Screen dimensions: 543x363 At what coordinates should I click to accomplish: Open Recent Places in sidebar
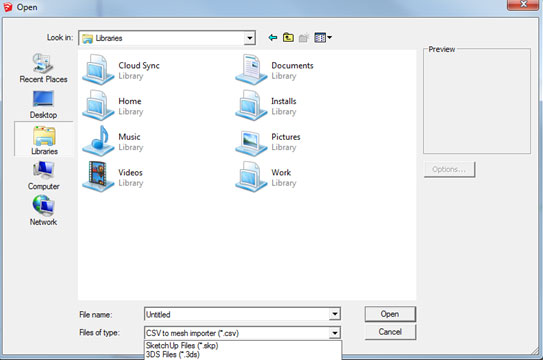pos(43,68)
